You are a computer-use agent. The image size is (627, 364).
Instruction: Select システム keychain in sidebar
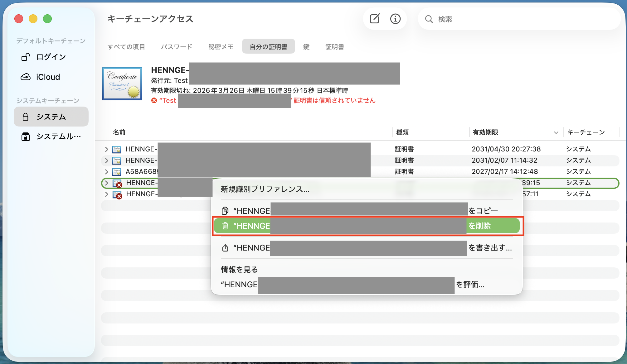51,117
